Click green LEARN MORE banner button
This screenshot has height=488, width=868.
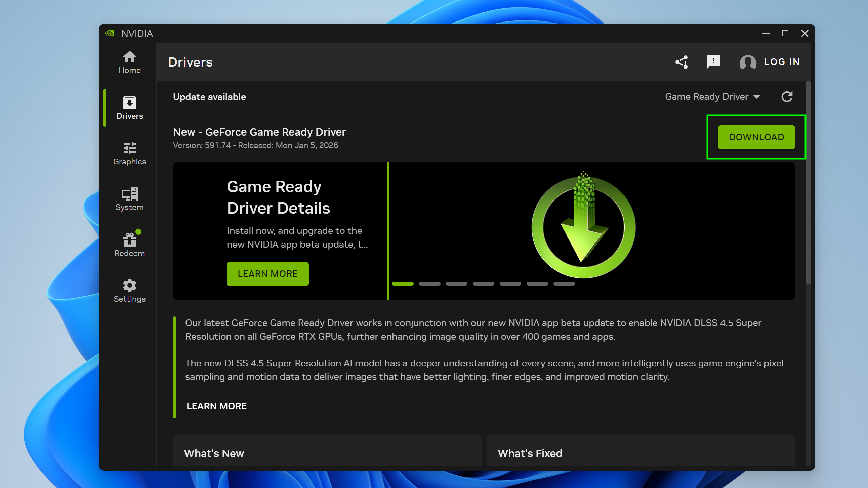click(267, 274)
